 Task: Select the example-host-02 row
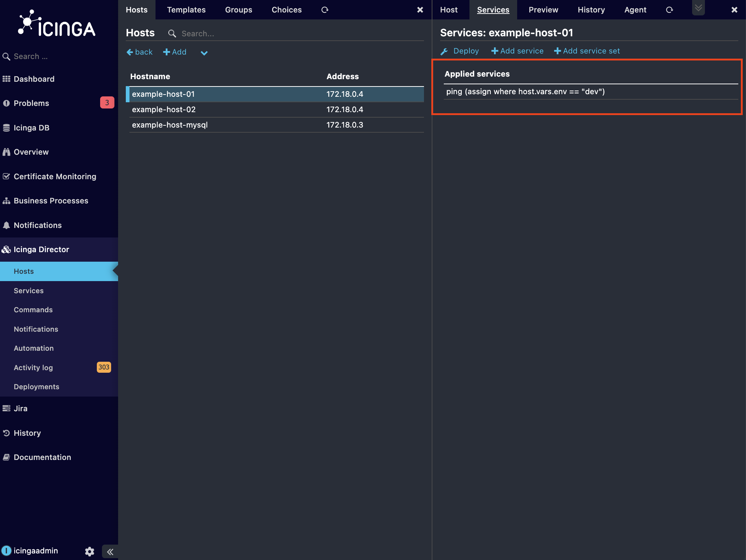click(277, 110)
